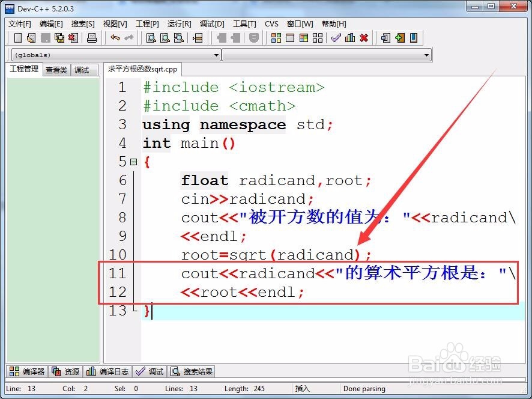
Task: Click on 'sqrt' in line 10
Action: [249, 255]
